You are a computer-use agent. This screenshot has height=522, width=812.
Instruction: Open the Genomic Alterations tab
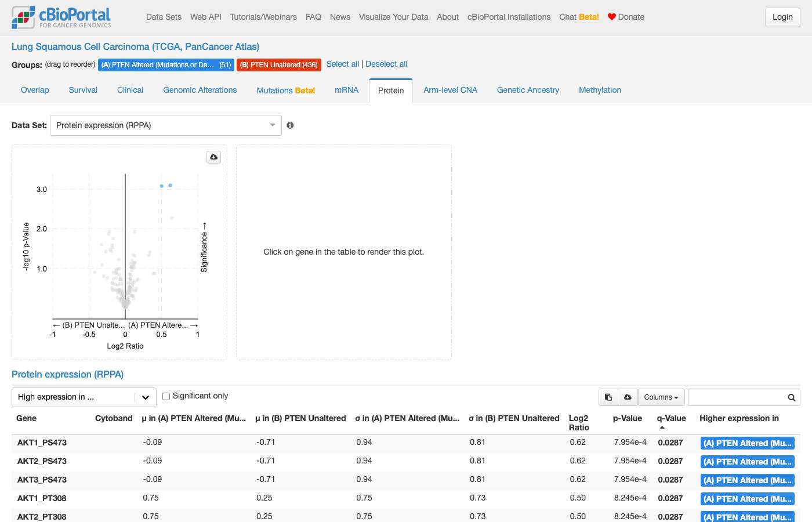pyautogui.click(x=200, y=90)
